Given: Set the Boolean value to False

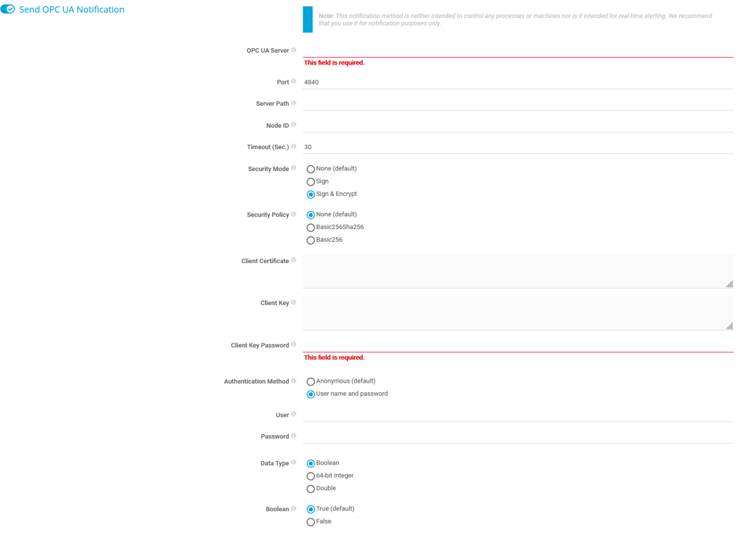Looking at the screenshot, I should tap(311, 522).
